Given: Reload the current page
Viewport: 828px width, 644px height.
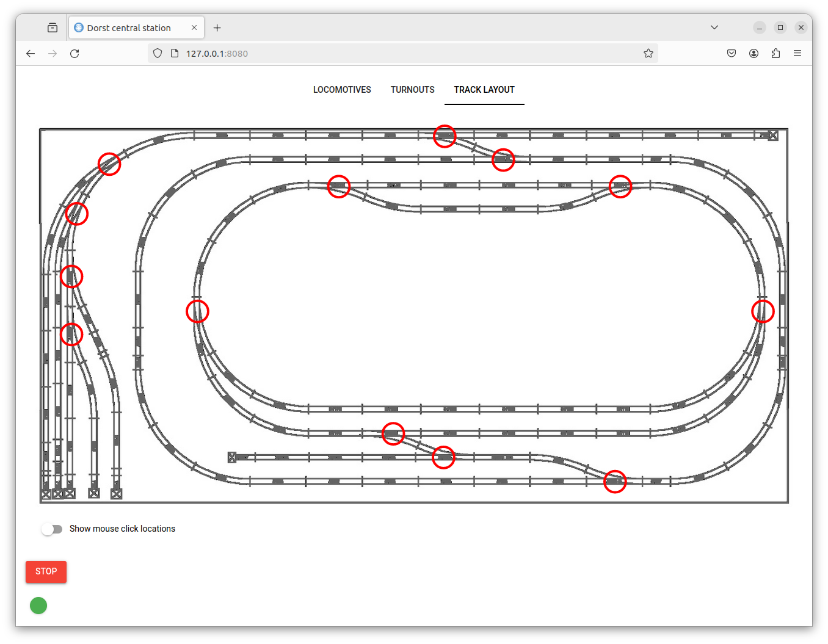Looking at the screenshot, I should [74, 54].
